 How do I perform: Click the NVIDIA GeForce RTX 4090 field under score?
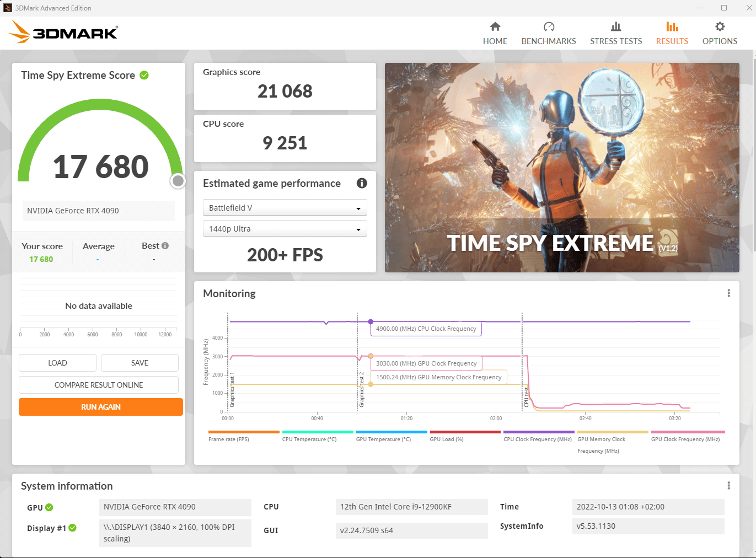point(99,211)
